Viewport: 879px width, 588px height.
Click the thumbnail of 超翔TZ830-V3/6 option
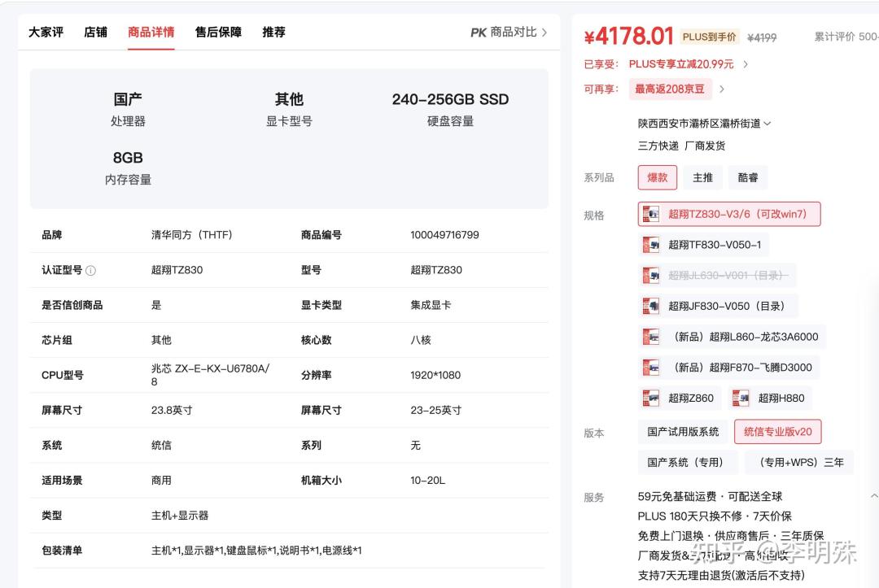pos(651,214)
